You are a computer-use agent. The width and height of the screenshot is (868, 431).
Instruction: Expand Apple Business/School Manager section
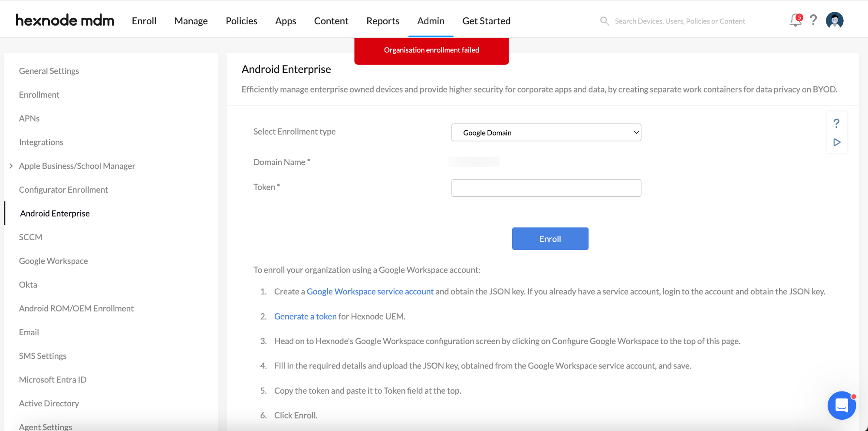[11, 166]
